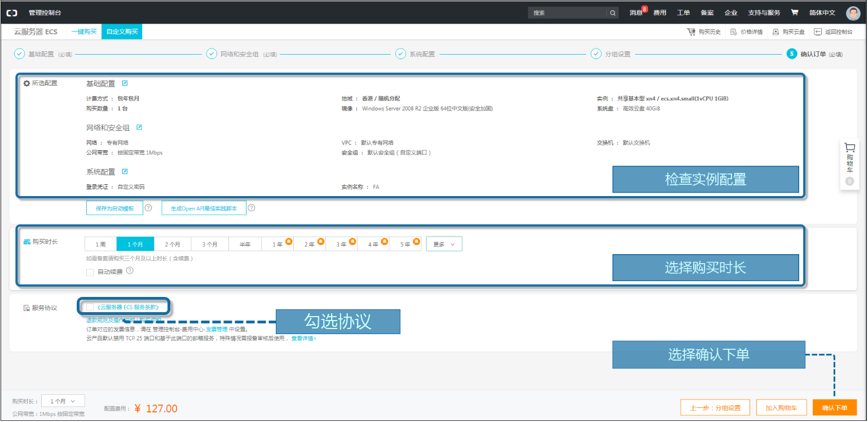
Task: Open the 购买时长 dropdown in bottom bar
Action: 63,401
